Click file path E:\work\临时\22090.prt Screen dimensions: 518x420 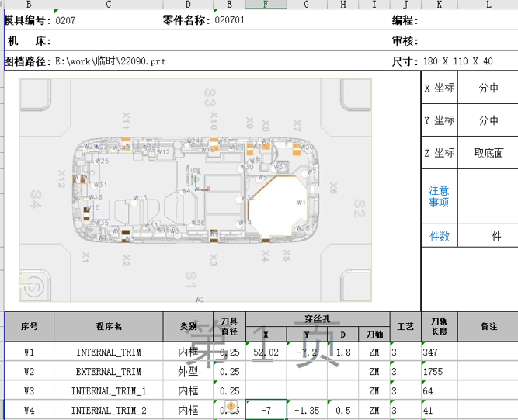pyautogui.click(x=110, y=61)
